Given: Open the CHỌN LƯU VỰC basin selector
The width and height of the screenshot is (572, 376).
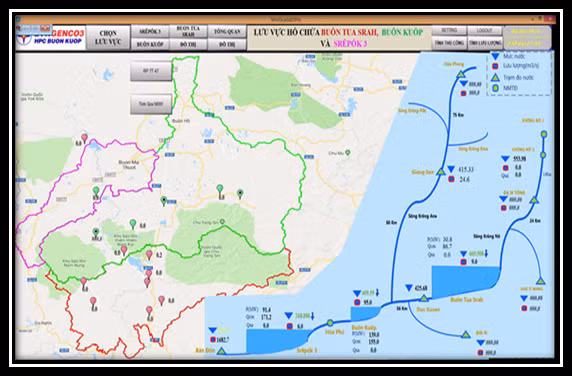Looking at the screenshot, I should point(108,38).
